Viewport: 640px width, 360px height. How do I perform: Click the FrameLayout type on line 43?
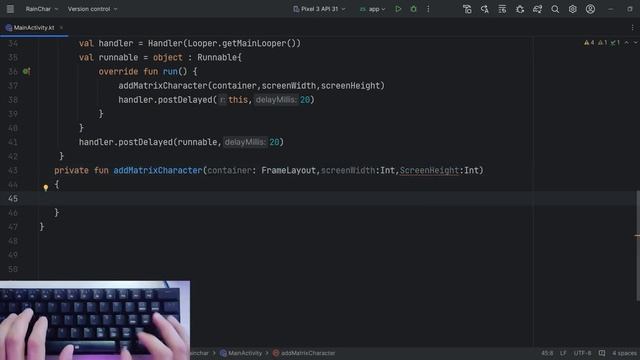[x=288, y=170]
